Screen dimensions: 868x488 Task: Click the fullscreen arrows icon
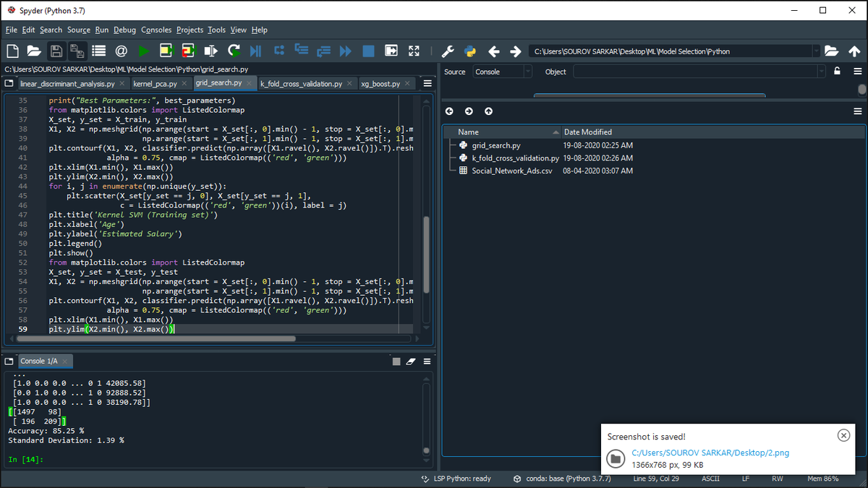pos(414,51)
